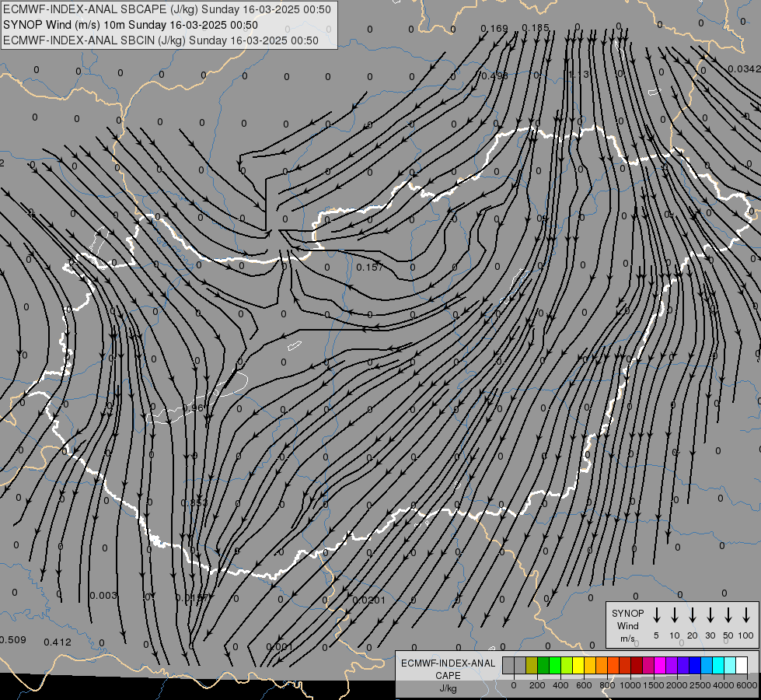Click the 0.001 CAPE value on map
761x700 pixels.
280,647
